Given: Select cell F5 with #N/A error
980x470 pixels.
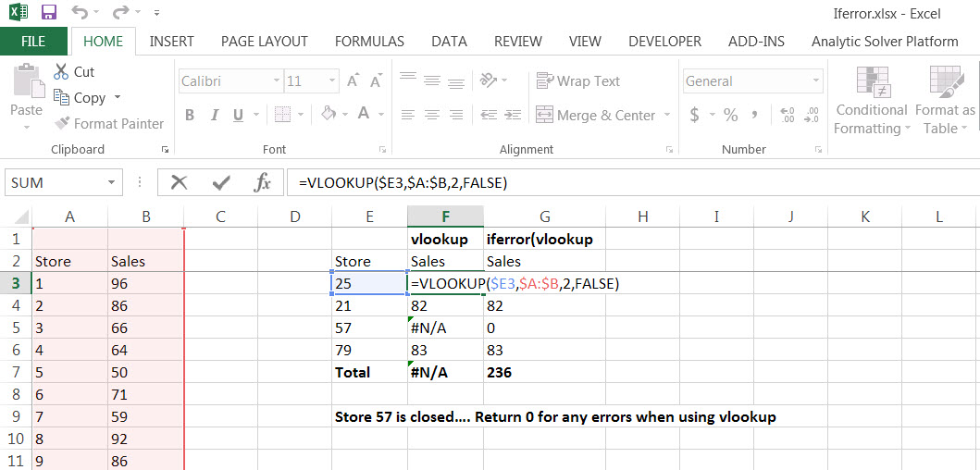Looking at the screenshot, I should point(445,328).
